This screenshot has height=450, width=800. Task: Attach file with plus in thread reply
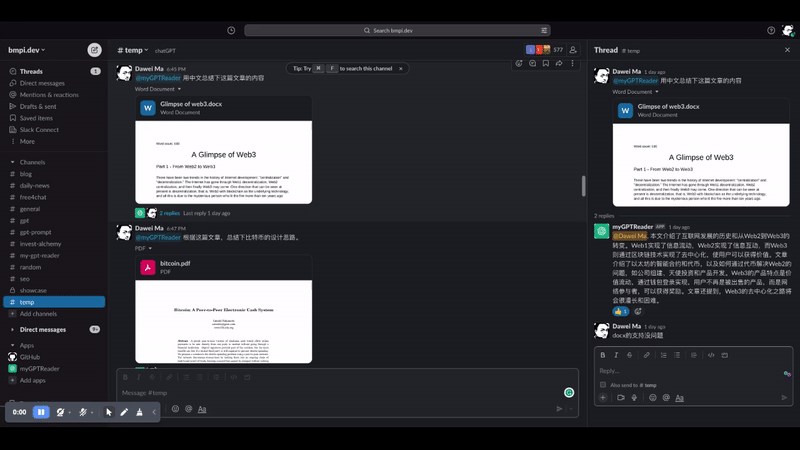pyautogui.click(x=603, y=397)
